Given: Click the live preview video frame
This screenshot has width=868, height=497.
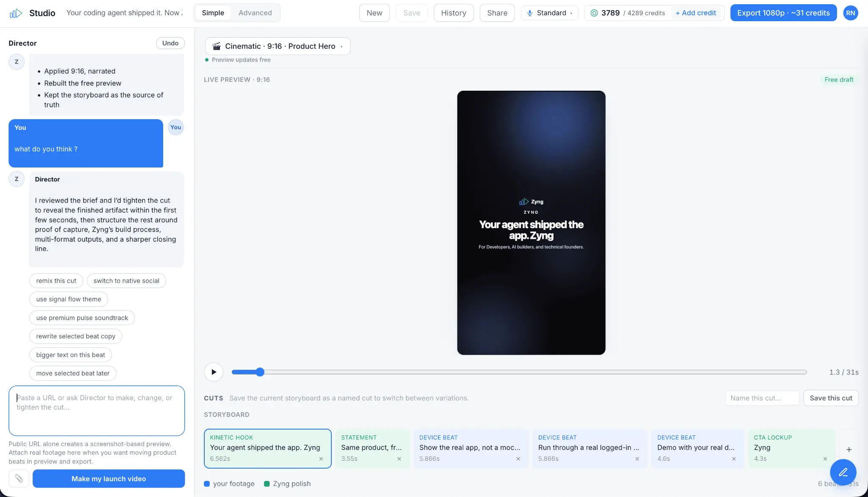Looking at the screenshot, I should (531, 223).
